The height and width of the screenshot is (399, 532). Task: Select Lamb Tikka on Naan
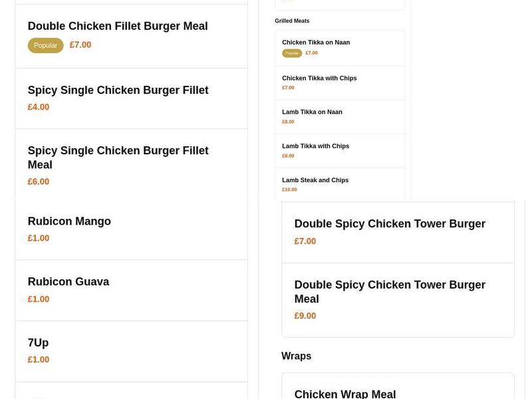(312, 112)
